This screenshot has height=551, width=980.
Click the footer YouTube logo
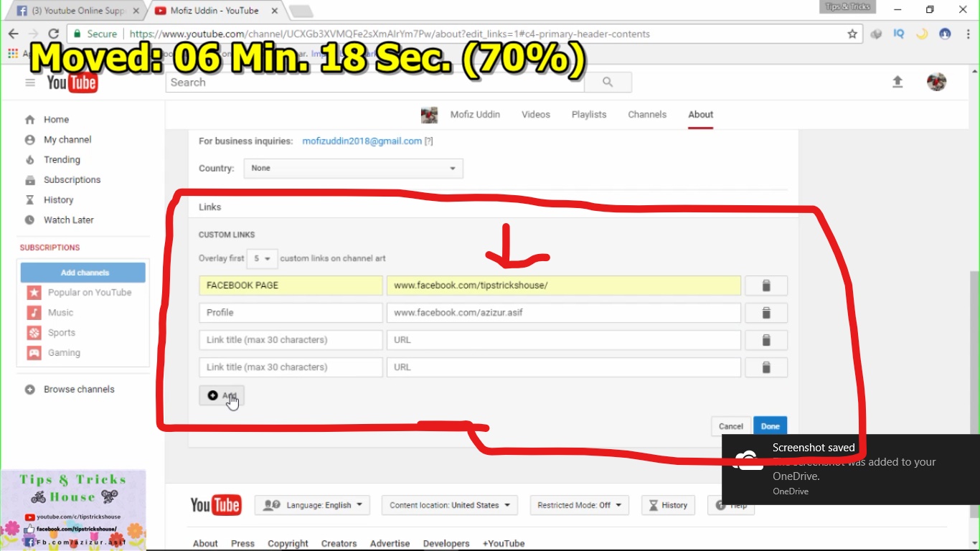click(x=216, y=505)
